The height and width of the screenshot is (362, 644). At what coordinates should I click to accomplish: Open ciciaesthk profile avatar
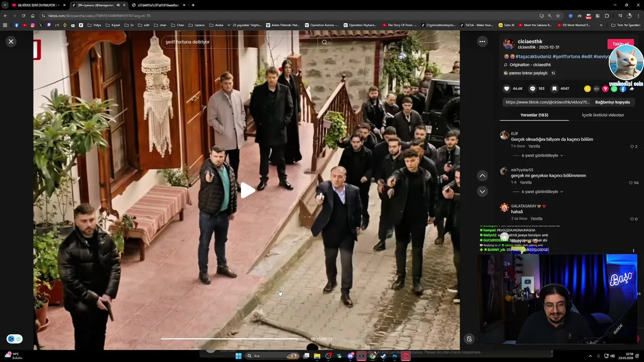click(509, 44)
